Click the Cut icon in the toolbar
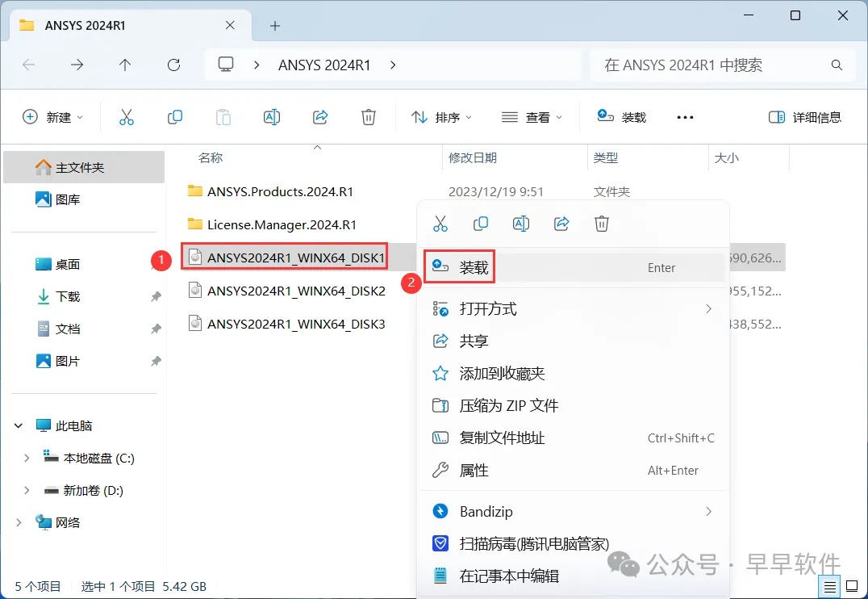Image resolution: width=868 pixels, height=599 pixels. pos(126,117)
